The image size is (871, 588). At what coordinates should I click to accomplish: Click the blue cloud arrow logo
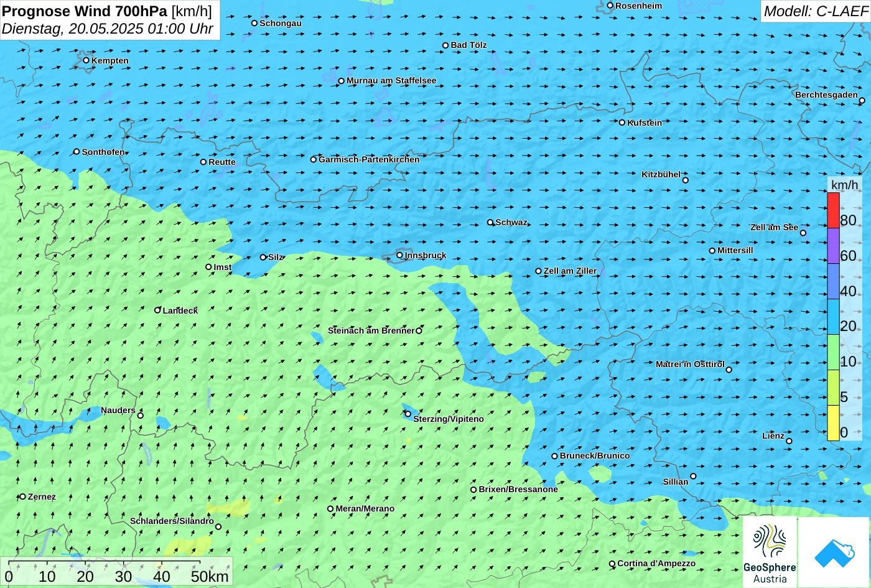tap(834, 553)
